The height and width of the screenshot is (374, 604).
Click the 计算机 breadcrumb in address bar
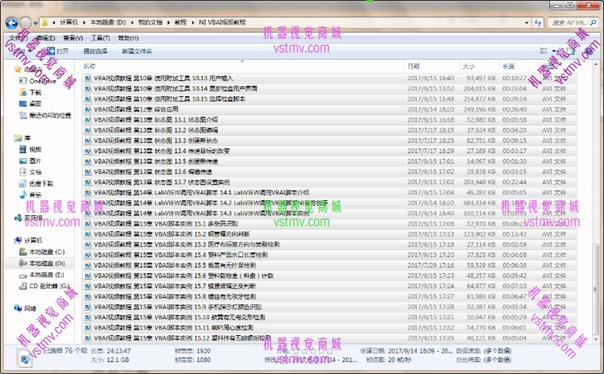pos(69,22)
